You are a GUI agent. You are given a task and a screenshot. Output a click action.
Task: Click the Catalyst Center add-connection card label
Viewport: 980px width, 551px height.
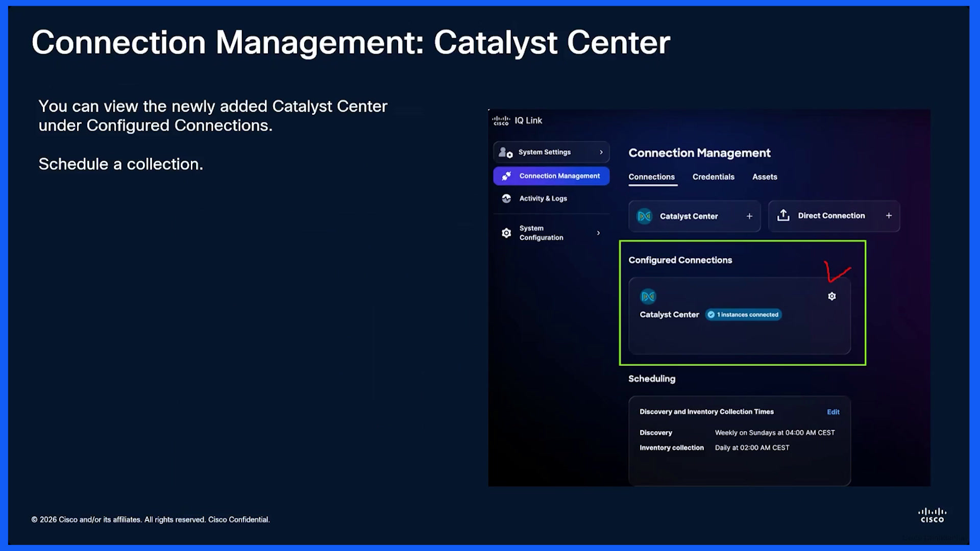(x=689, y=216)
